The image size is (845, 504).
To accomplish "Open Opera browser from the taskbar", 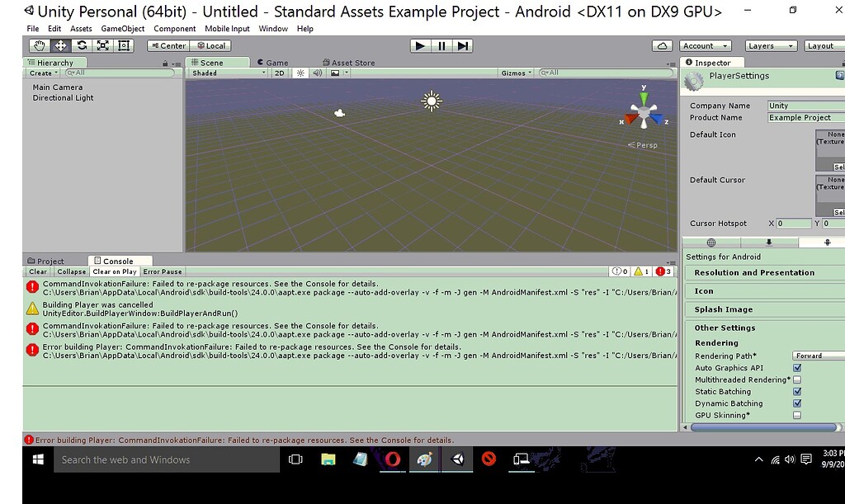I will pos(392,459).
